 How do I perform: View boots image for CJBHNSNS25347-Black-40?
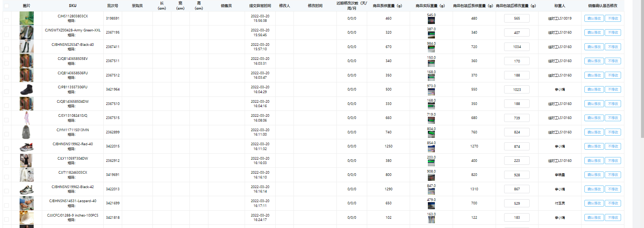click(27, 47)
